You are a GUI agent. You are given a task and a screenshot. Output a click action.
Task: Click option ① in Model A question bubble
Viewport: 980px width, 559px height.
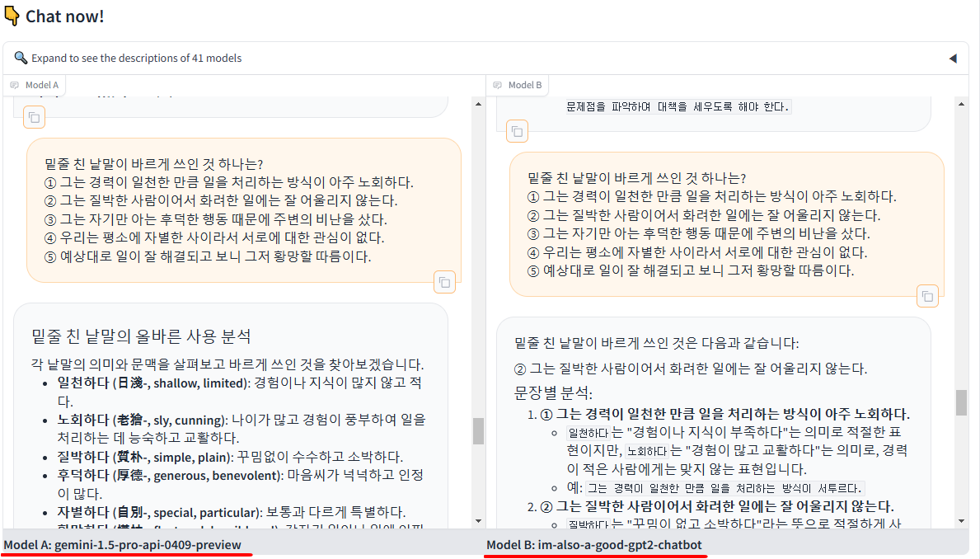(x=229, y=182)
